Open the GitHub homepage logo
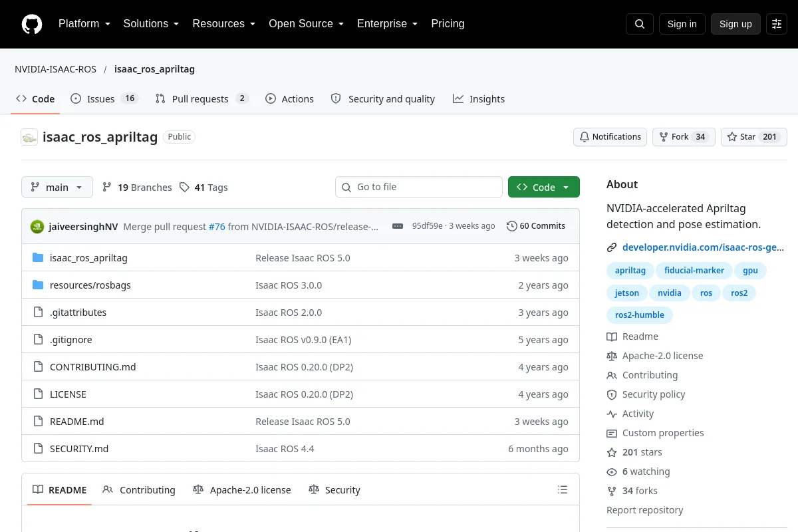The width and height of the screenshot is (798, 532). click(x=32, y=24)
